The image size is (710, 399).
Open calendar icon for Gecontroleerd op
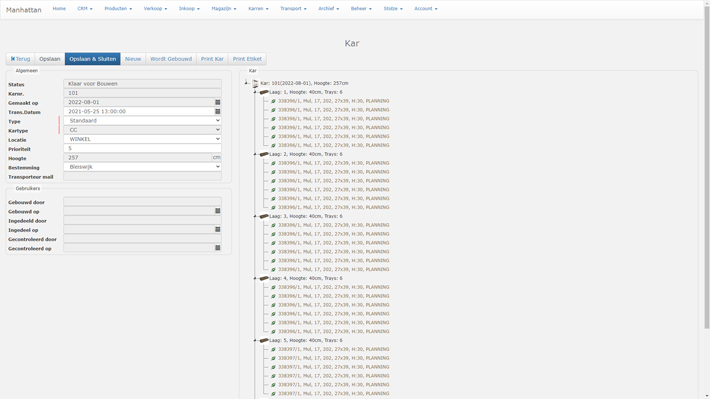tap(217, 248)
